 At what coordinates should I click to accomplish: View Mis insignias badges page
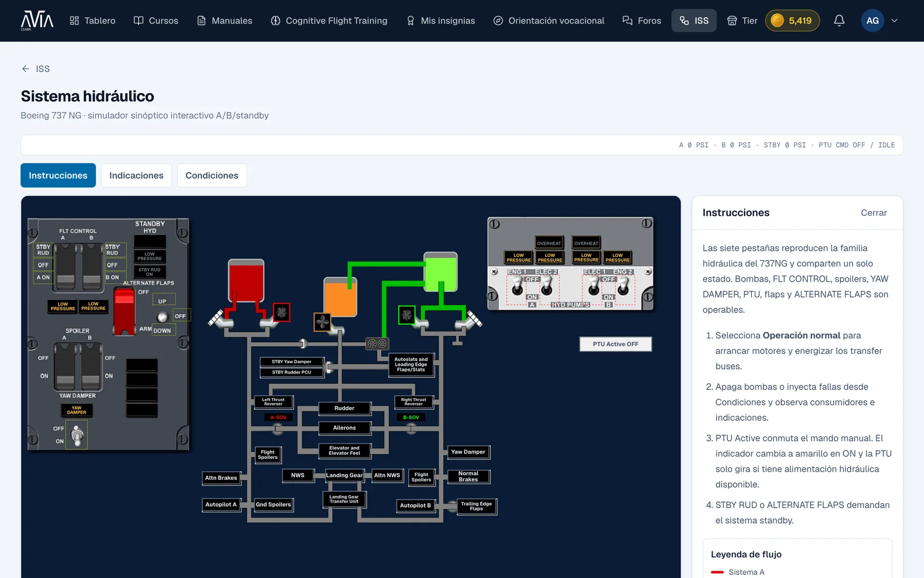pos(441,21)
